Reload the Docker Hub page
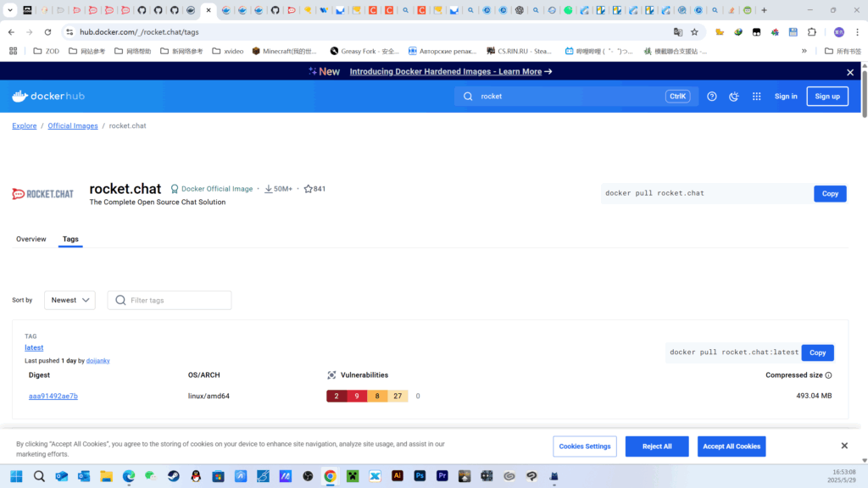Screen dimensions: 868x488 coord(47,32)
